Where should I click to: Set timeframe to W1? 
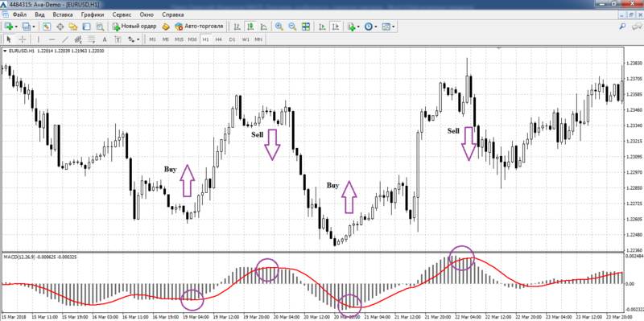click(246, 39)
